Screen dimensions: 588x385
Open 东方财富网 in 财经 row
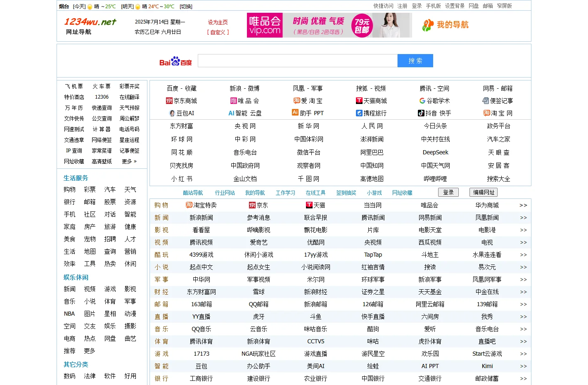pos(201,292)
